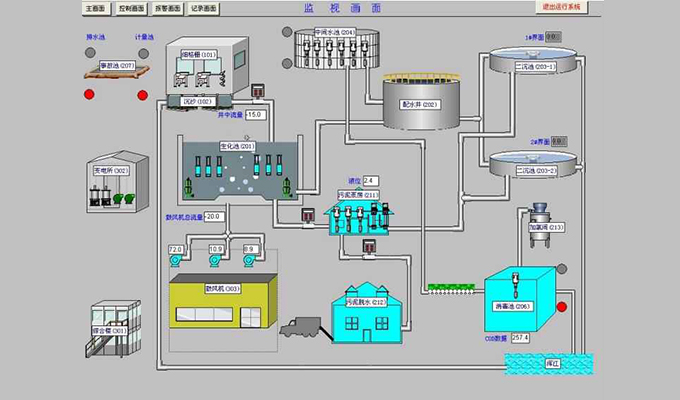
Task: Click the 井中流量 label
Action: point(230,115)
